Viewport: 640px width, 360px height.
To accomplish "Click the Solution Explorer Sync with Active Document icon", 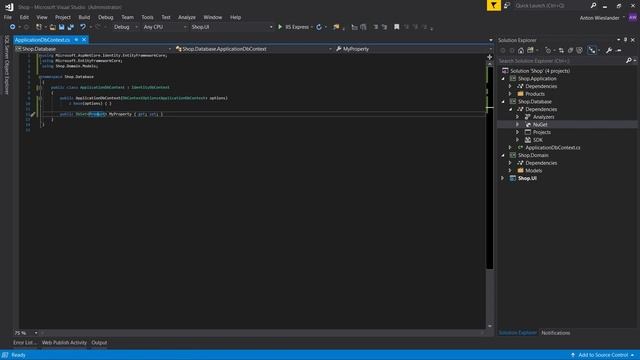I will click(561, 50).
